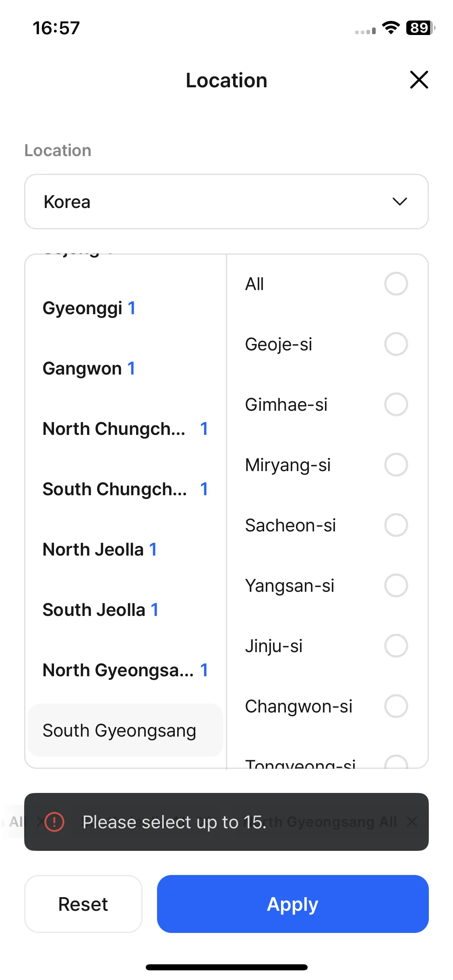Tap the Reset button
This screenshot has height=980, width=453.
click(83, 904)
